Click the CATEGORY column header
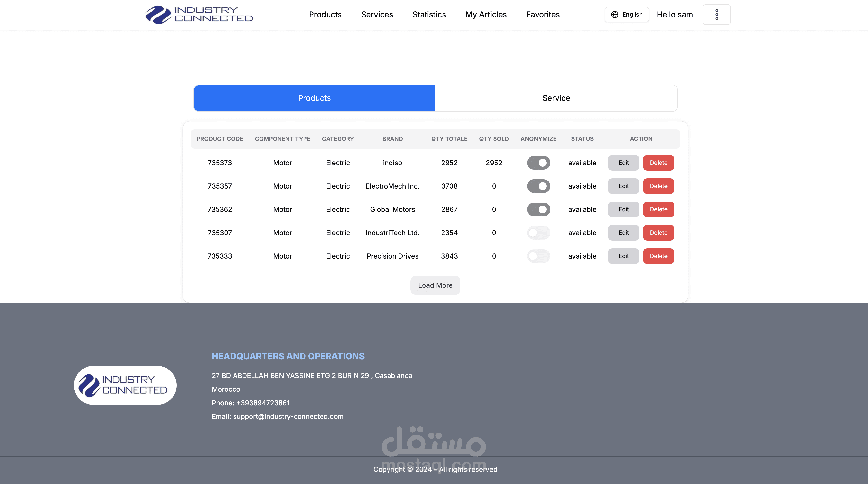 coord(338,139)
